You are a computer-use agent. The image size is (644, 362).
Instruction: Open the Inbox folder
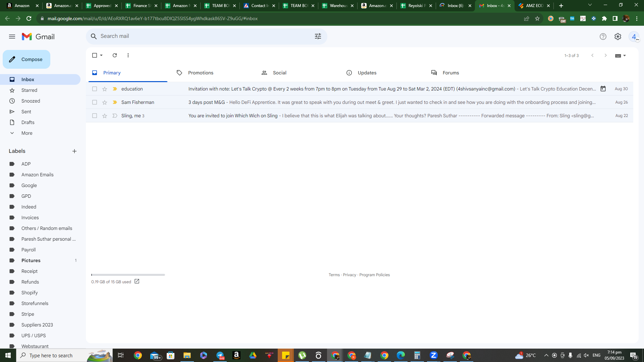[x=40, y=79]
